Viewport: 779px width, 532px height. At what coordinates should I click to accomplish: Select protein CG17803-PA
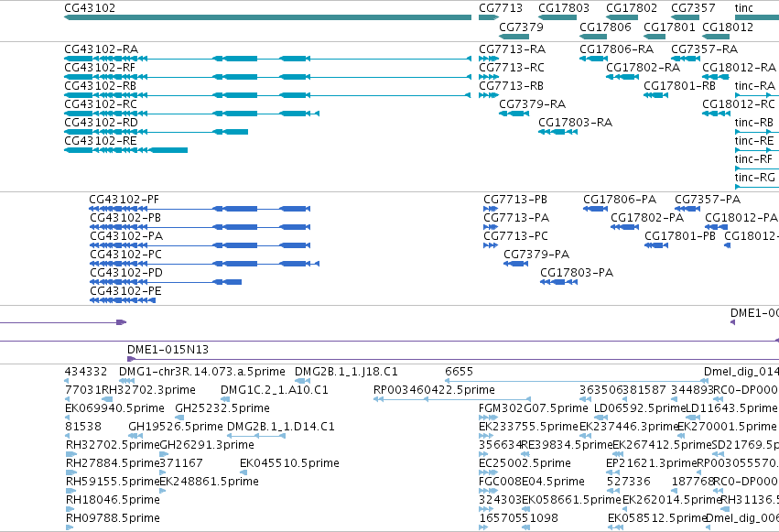pyautogui.click(x=559, y=282)
